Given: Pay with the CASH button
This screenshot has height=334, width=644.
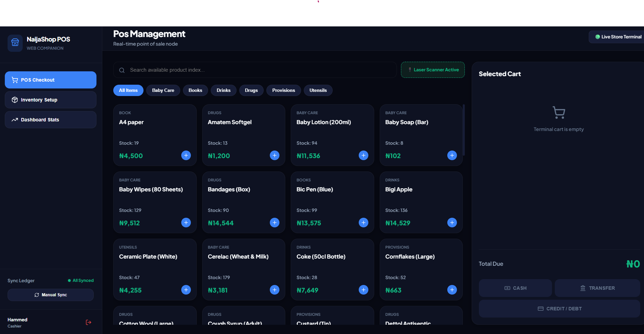Looking at the screenshot, I should 515,288.
